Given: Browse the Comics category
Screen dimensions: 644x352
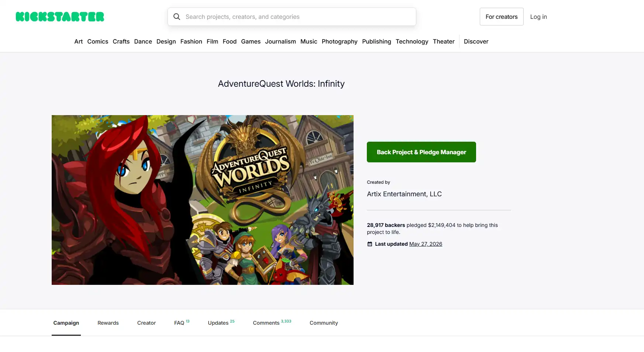Looking at the screenshot, I should pyautogui.click(x=98, y=41).
